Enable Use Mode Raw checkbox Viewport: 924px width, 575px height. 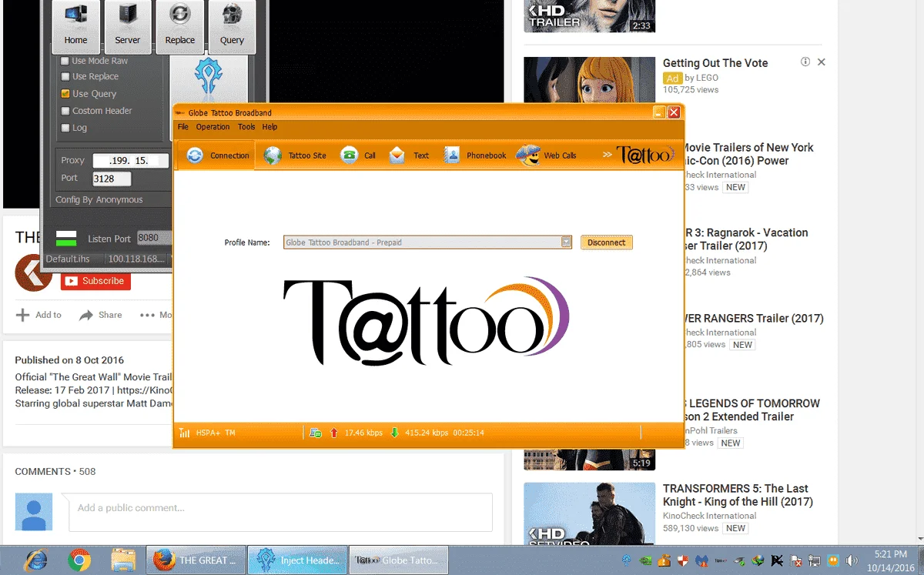tap(65, 61)
